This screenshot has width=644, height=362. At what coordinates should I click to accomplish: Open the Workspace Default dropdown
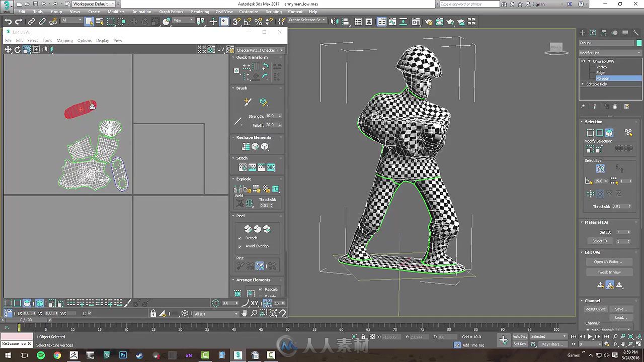[94, 4]
